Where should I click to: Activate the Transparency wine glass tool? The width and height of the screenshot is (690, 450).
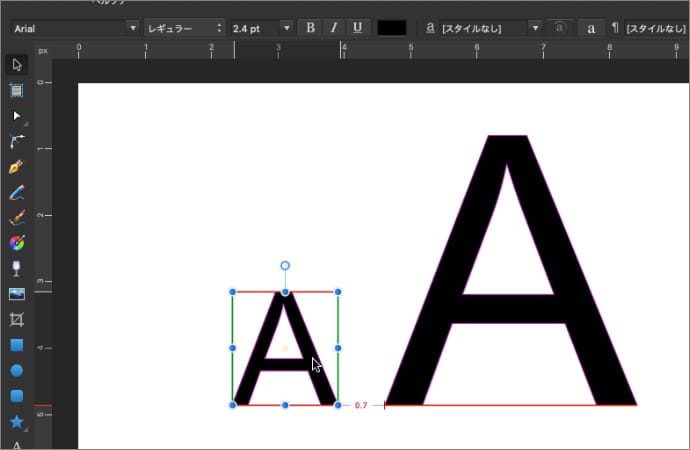point(16,268)
